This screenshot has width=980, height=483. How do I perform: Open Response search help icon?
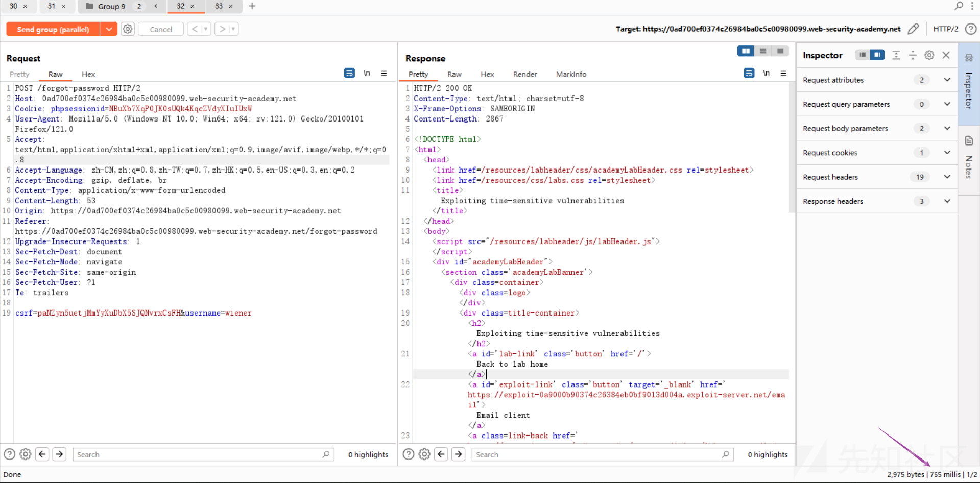pos(409,454)
